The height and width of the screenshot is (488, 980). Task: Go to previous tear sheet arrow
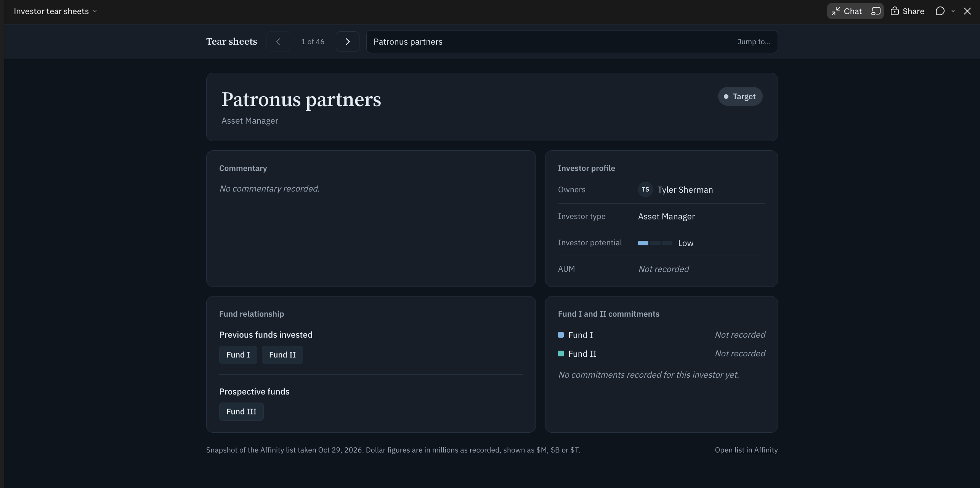(278, 42)
